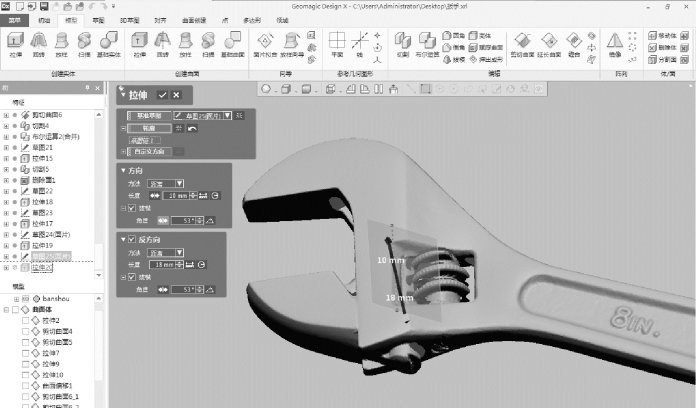Check the 拉伸2 surface body checkbox
This screenshot has width=696, height=408.
tap(27, 320)
